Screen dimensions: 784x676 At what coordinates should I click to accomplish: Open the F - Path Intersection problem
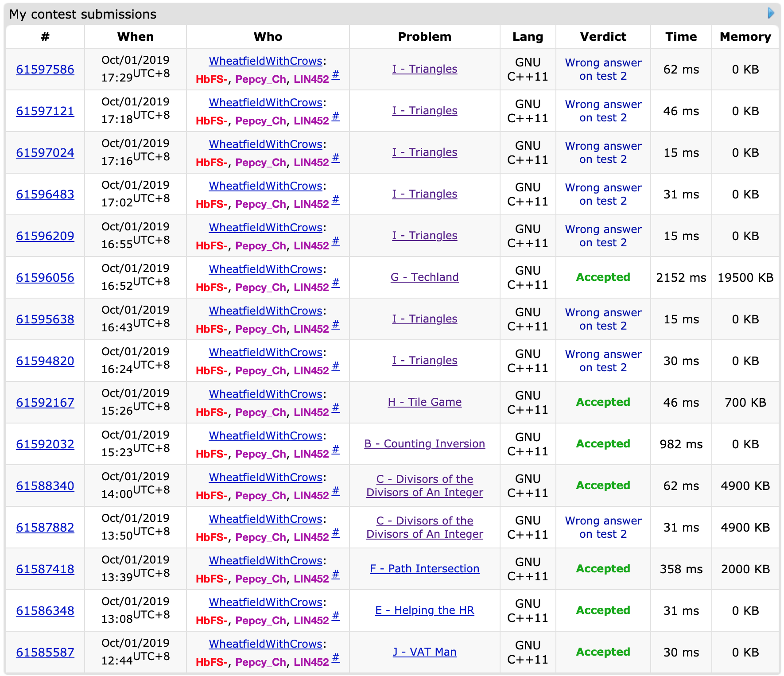[424, 569]
